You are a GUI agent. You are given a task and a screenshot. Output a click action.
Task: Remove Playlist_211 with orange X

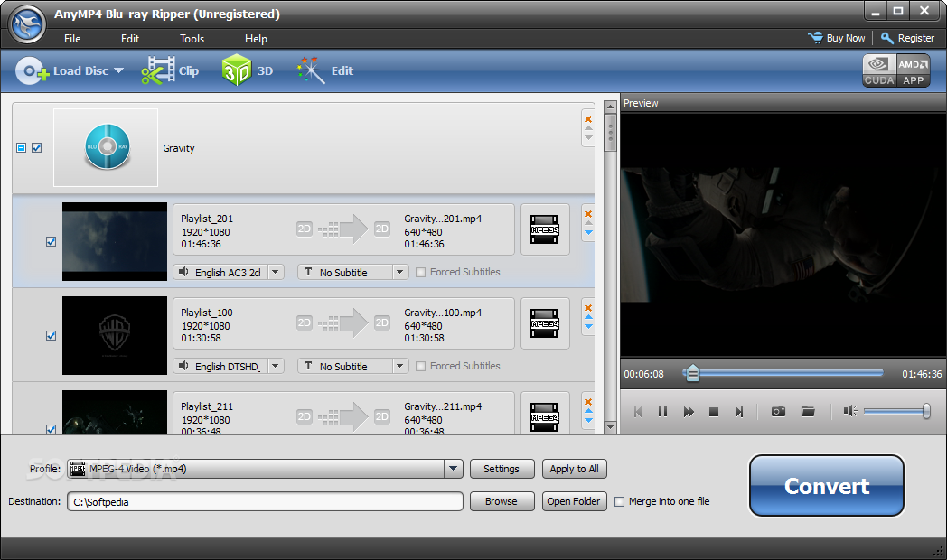pos(588,401)
